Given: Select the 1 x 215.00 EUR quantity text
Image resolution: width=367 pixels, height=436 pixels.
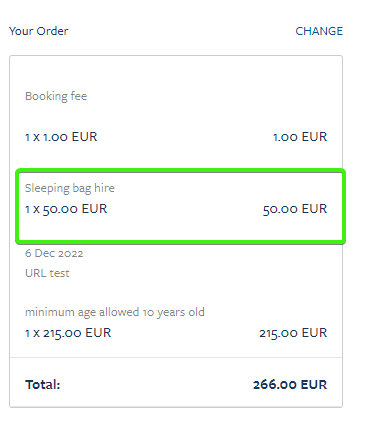Looking at the screenshot, I should click(68, 333).
